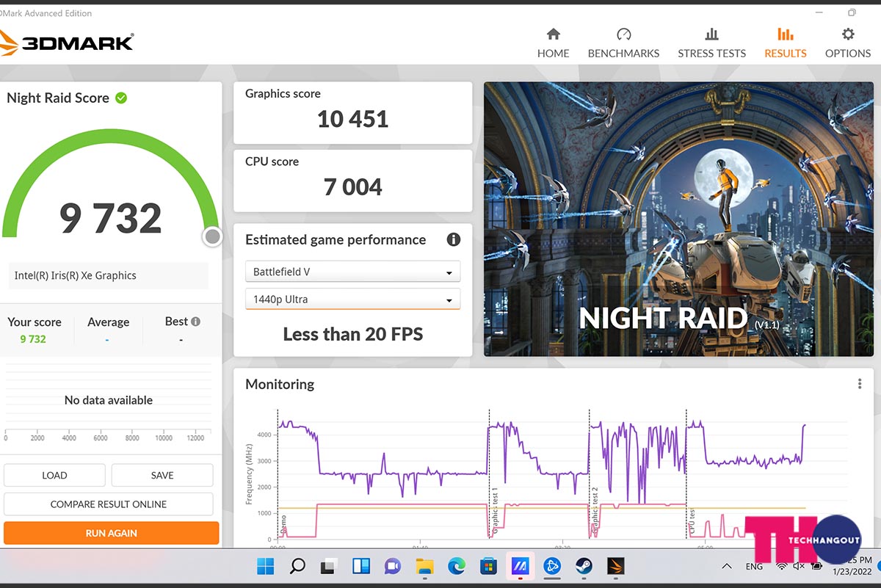Click the CPU score value 7 004

point(353,187)
